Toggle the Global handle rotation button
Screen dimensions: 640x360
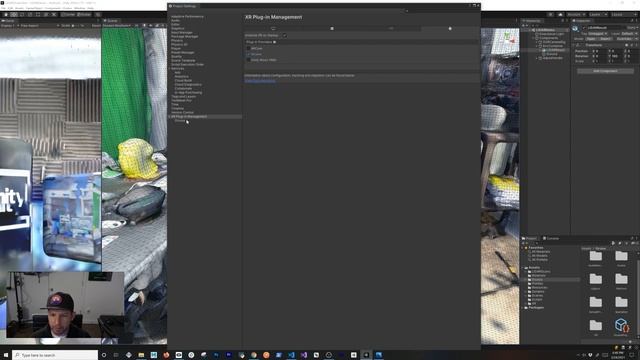pyautogui.click(x=84, y=14)
